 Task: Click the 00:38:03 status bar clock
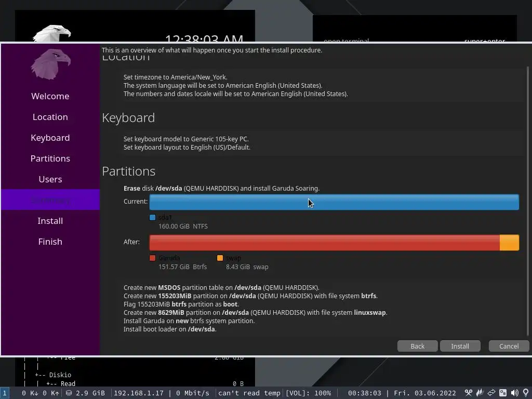[x=364, y=393]
